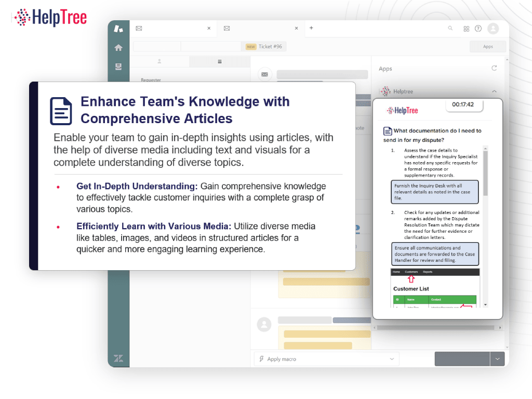Open the Views panel in the sidebar
The width and height of the screenshot is (532, 399).
[x=118, y=65]
